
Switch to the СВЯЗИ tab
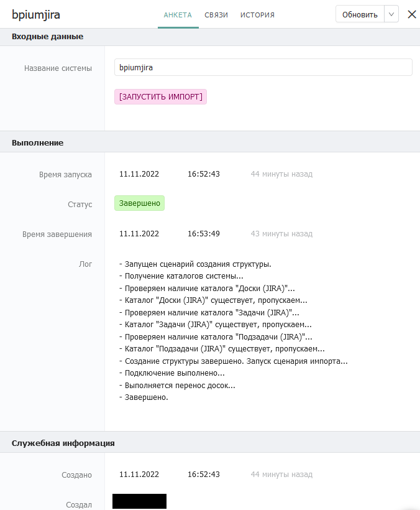click(x=216, y=15)
